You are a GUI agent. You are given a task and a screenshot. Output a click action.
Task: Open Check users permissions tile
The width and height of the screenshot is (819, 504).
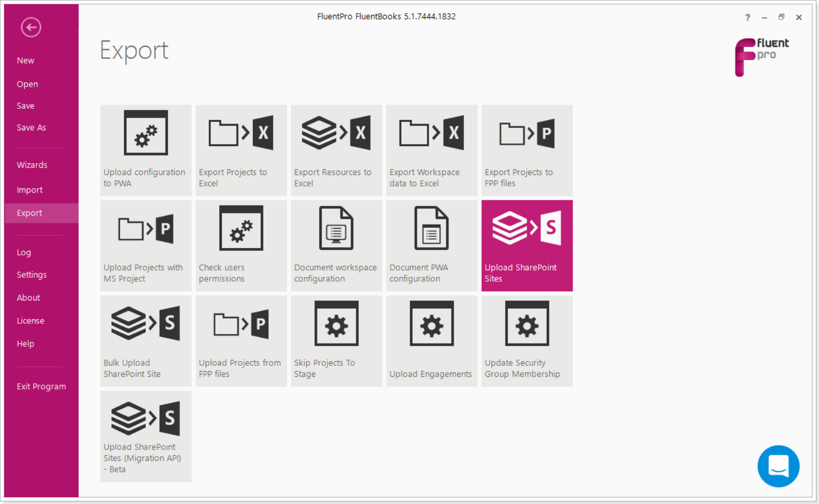241,245
